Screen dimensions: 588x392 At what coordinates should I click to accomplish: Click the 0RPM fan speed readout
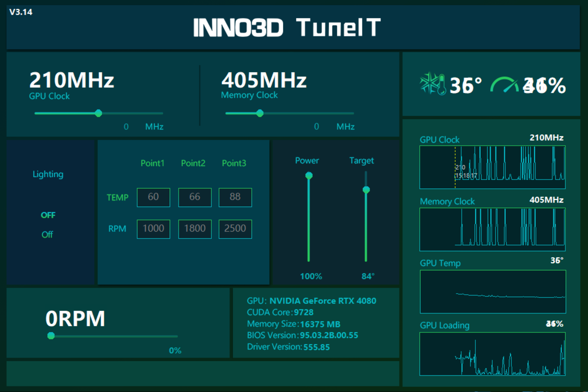point(75,318)
